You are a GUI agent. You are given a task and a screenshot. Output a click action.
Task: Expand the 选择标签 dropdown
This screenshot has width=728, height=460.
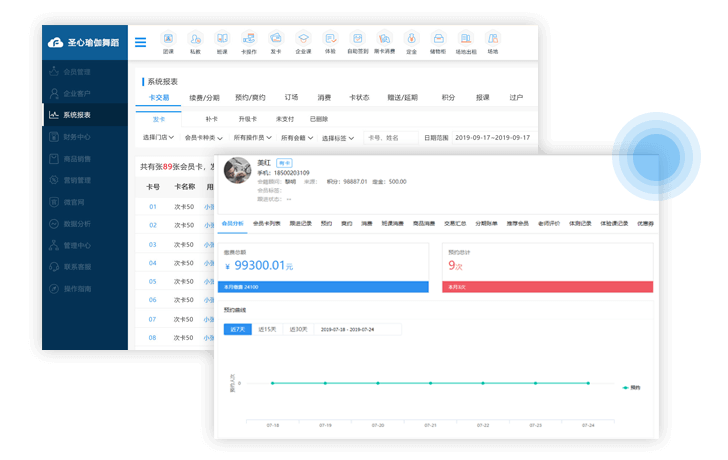(338, 138)
